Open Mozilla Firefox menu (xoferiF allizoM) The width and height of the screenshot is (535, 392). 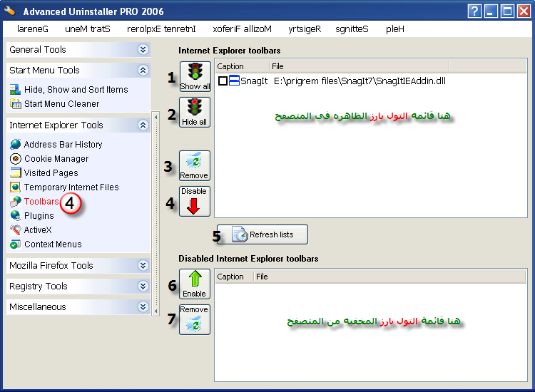[243, 29]
